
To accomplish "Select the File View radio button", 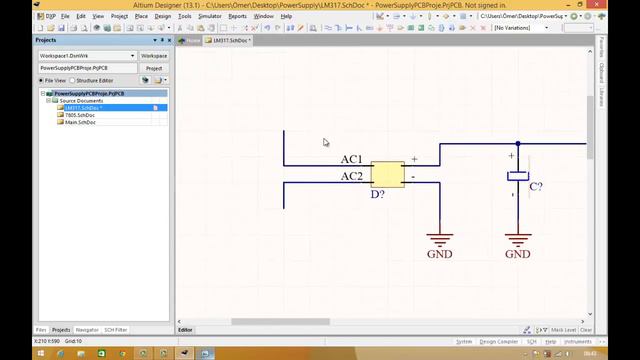I will point(41,80).
